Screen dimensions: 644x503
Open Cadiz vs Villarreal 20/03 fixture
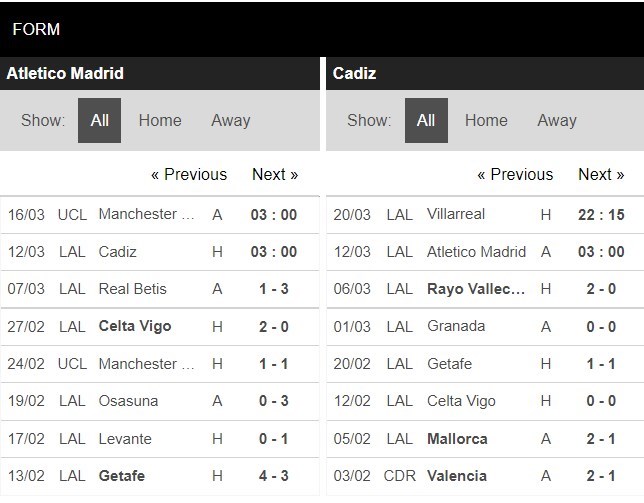(x=485, y=215)
